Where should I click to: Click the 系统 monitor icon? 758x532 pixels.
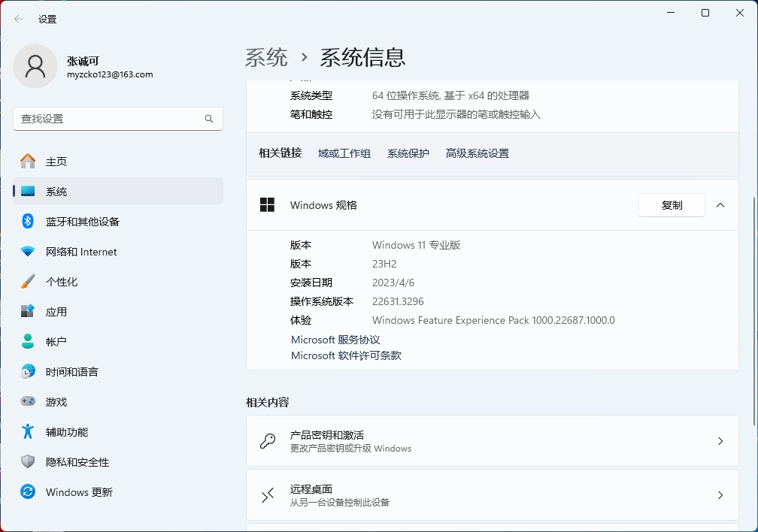tap(28, 192)
